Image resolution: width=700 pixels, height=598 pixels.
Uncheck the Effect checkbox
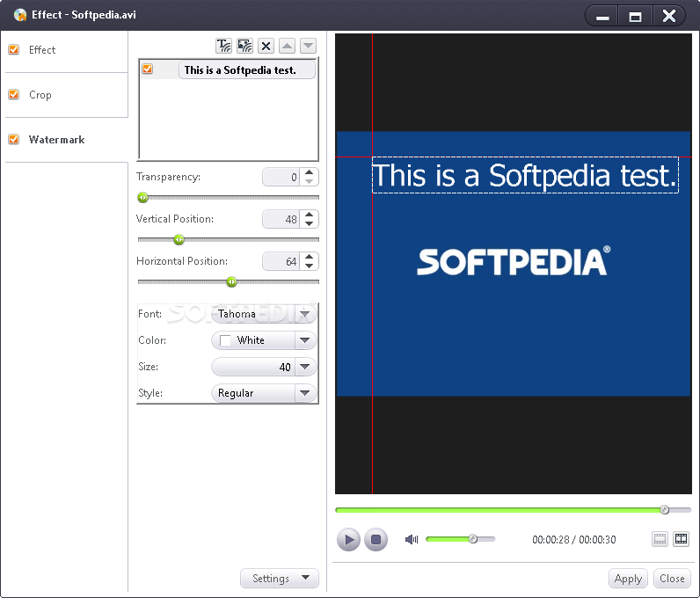tap(14, 49)
